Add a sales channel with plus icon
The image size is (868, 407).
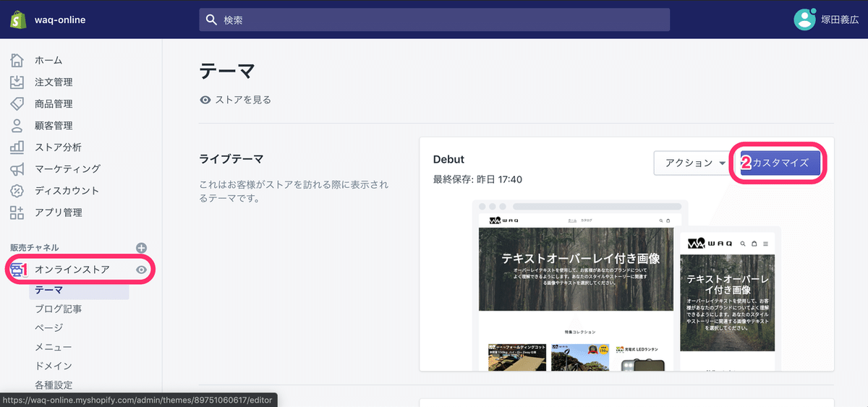pyautogui.click(x=142, y=247)
